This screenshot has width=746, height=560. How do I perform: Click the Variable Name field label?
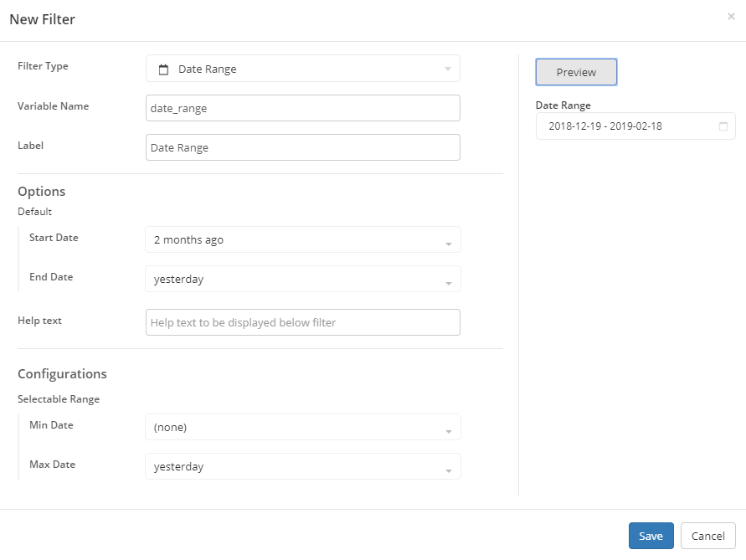coord(53,106)
